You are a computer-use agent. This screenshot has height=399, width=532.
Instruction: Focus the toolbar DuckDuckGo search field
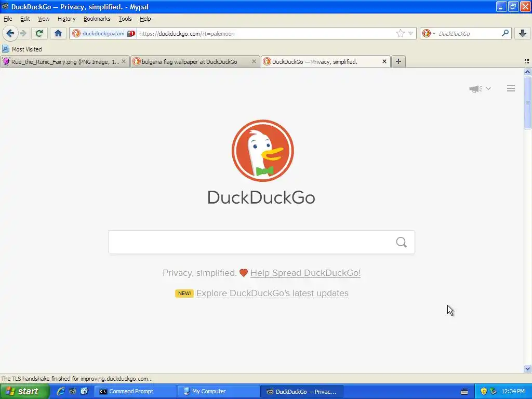point(468,34)
